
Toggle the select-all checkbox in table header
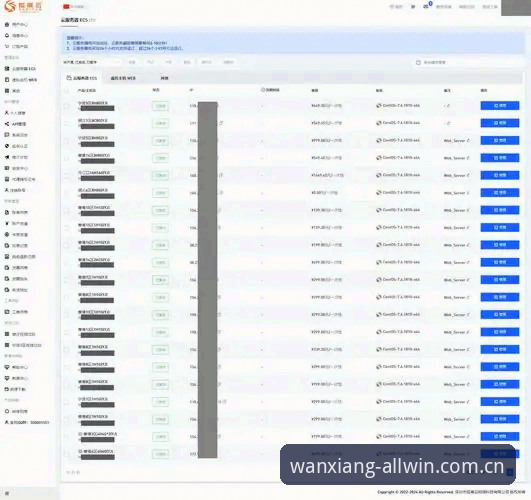click(67, 90)
